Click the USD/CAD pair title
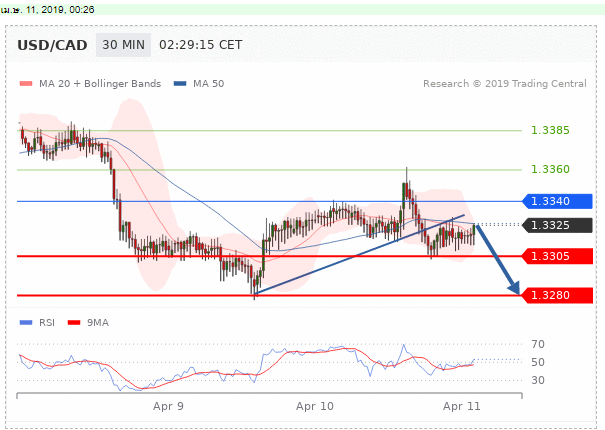Viewport: 605px width, 430px height. pos(52,45)
